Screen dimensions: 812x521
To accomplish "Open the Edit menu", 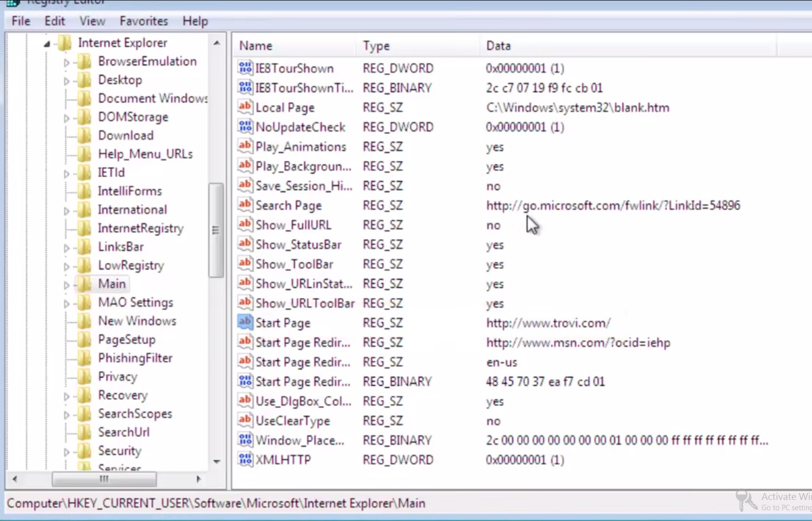I will [x=54, y=21].
